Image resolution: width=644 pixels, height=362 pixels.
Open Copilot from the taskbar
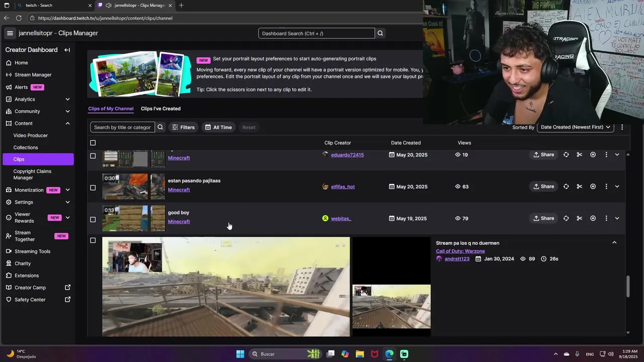[345, 354]
